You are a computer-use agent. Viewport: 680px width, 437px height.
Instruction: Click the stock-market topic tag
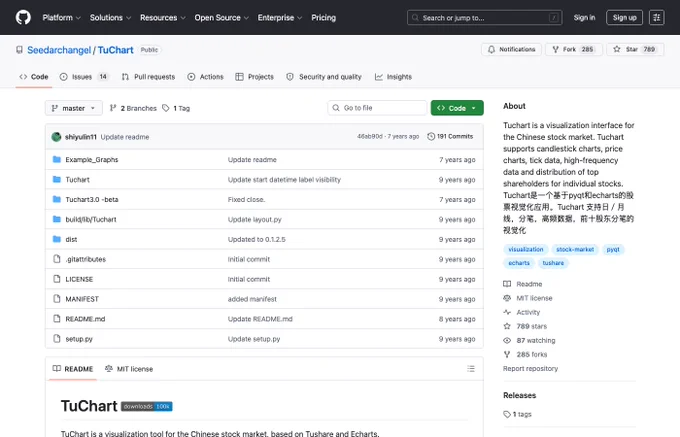pos(575,250)
